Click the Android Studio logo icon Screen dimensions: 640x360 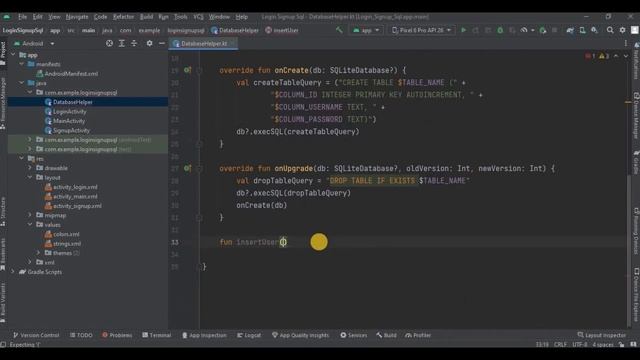click(x=7, y=17)
